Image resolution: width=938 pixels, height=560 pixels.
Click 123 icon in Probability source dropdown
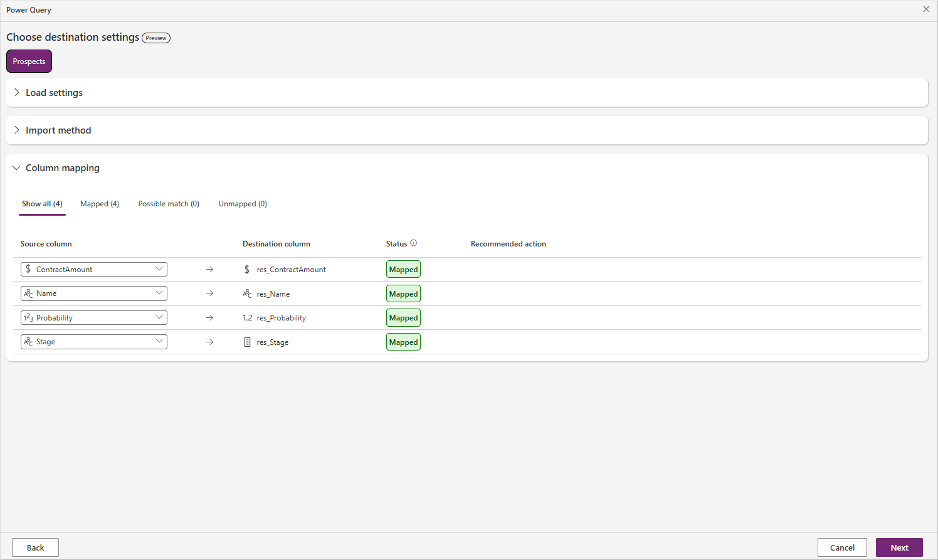pyautogui.click(x=28, y=318)
